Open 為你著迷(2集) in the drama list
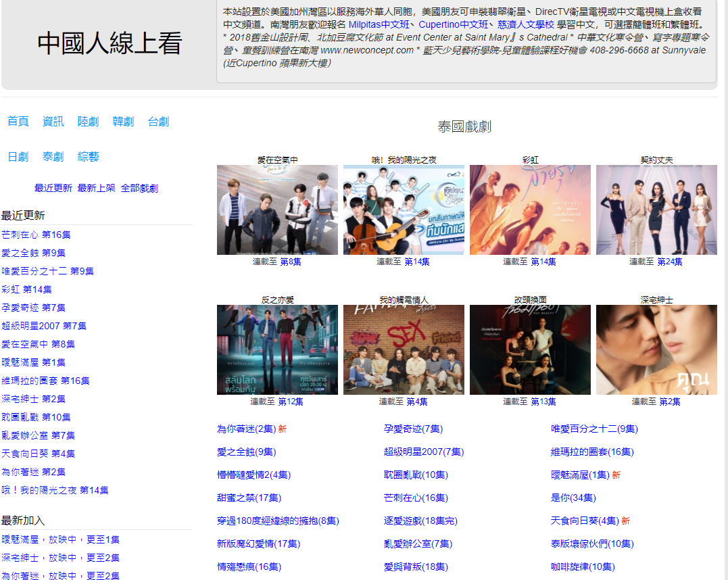The width and height of the screenshot is (728, 580). pos(247,429)
